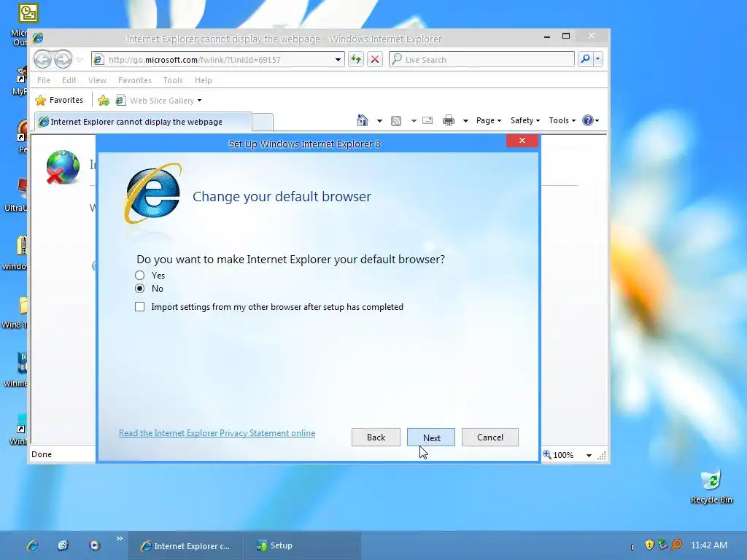Click the 100% zoom level control

coord(558,455)
